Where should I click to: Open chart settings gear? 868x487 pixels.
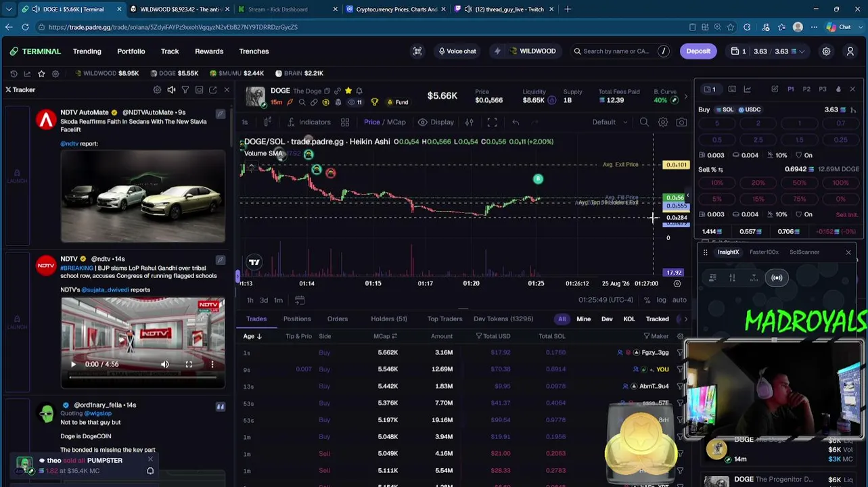663,122
